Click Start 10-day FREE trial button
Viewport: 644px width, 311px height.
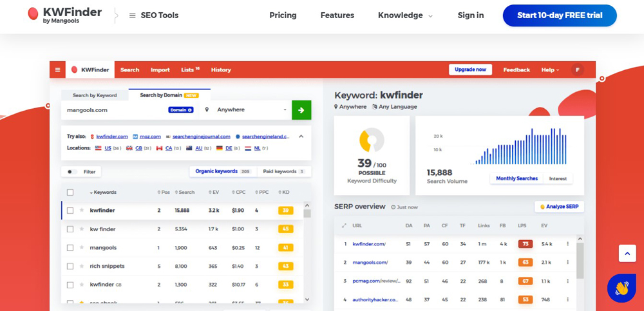click(560, 15)
